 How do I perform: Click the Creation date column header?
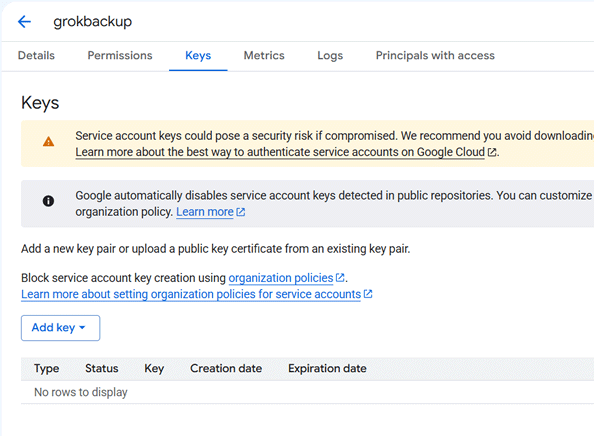click(226, 369)
